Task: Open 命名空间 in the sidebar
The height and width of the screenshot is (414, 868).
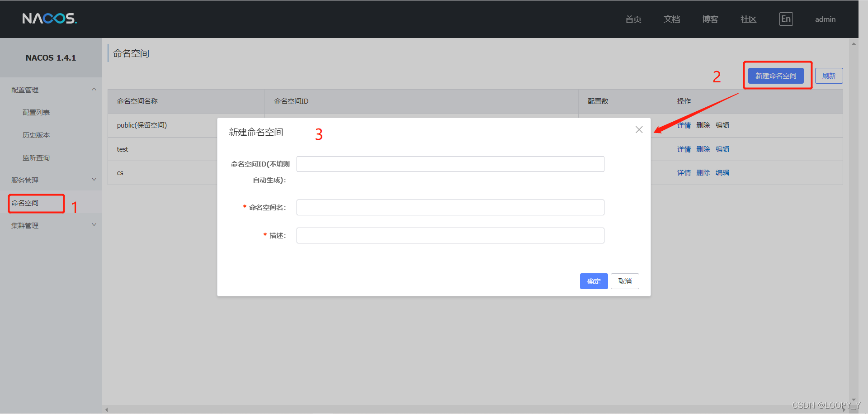Action: [25, 203]
